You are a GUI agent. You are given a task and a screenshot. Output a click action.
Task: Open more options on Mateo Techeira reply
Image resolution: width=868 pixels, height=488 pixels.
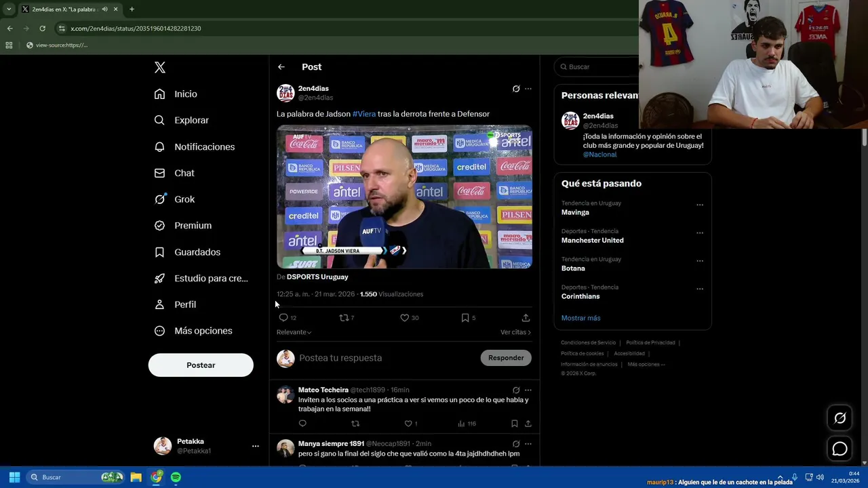pos(528,390)
